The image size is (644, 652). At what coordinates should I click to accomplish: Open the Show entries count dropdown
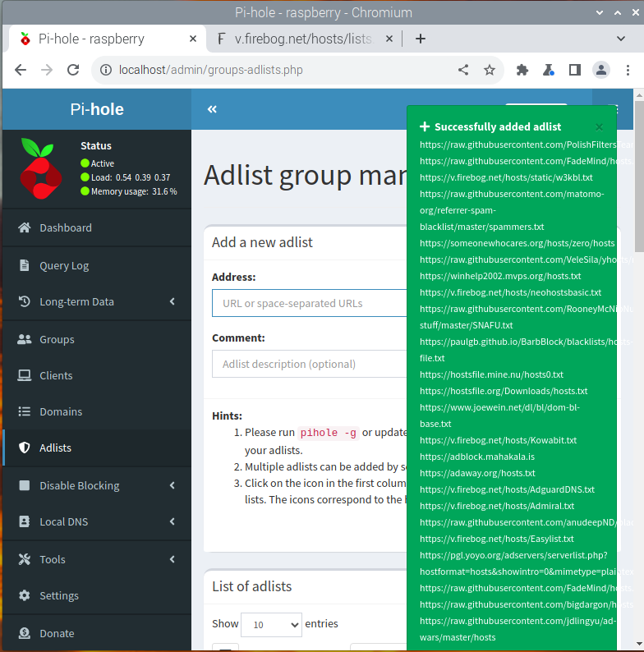click(271, 625)
